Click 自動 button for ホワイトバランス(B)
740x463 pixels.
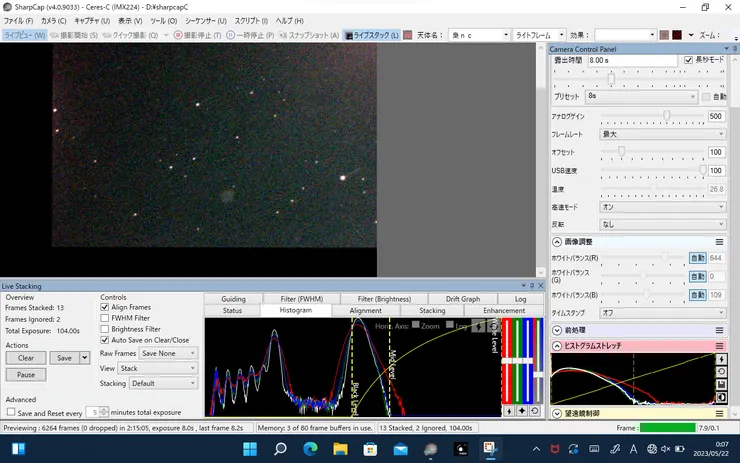coord(698,295)
